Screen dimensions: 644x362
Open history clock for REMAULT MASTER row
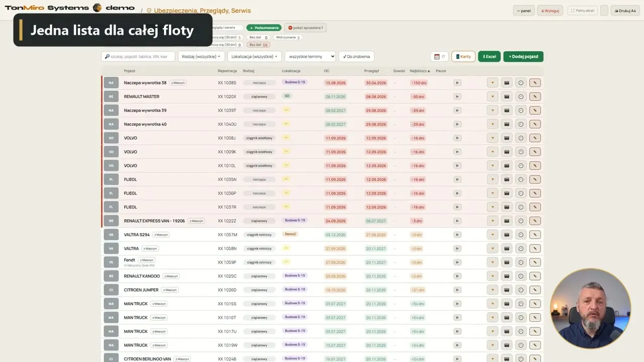[521, 97]
